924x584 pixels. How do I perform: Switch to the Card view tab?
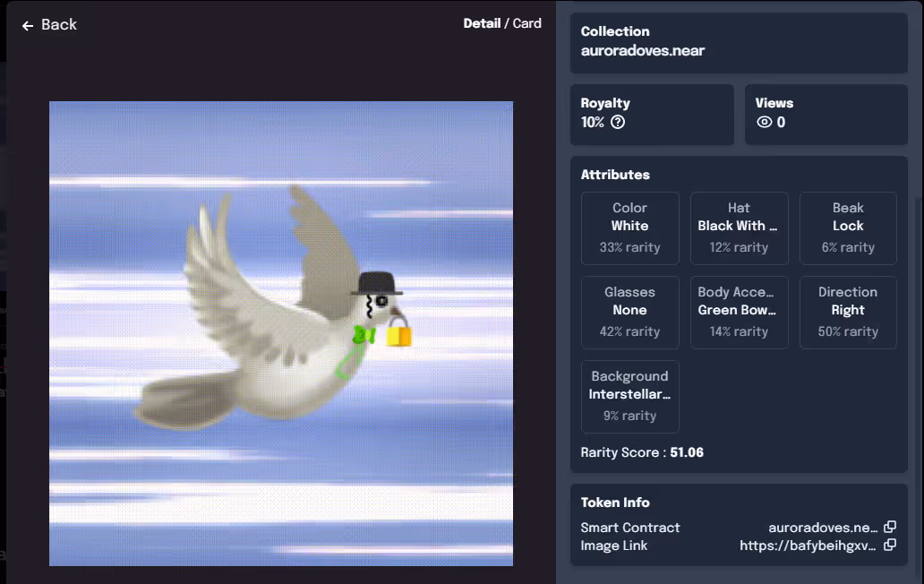tap(526, 23)
